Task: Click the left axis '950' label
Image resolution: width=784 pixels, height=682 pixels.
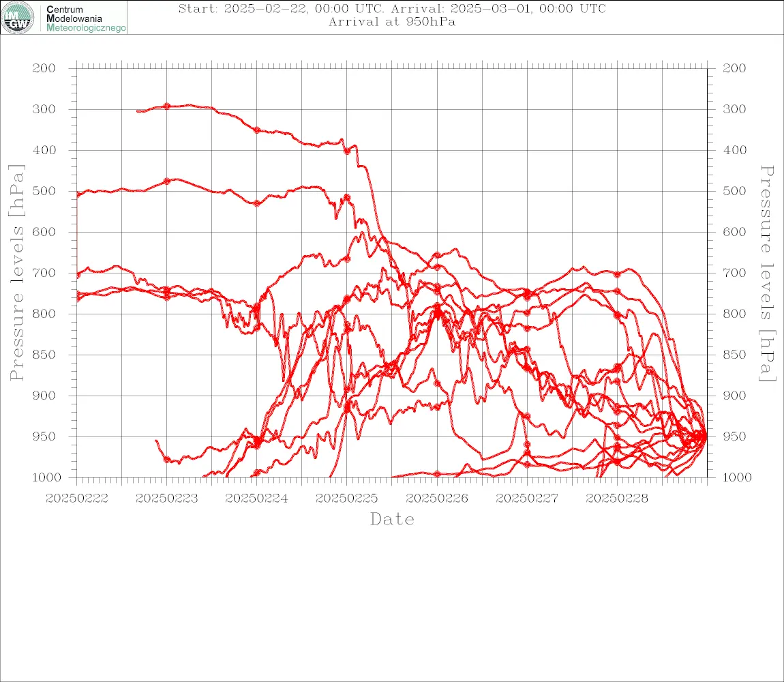Action: (44, 436)
